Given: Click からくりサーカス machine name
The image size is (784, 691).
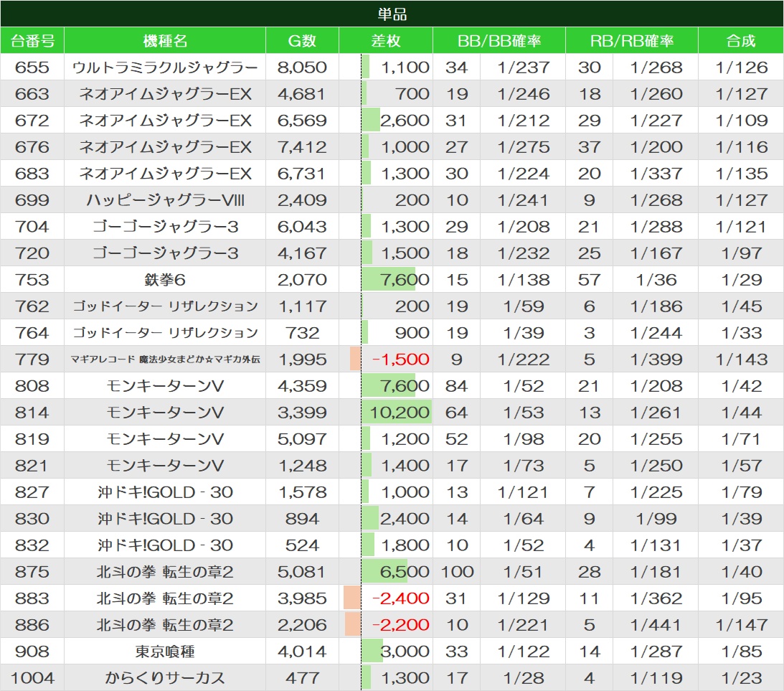Looking at the screenshot, I should coord(165,677).
